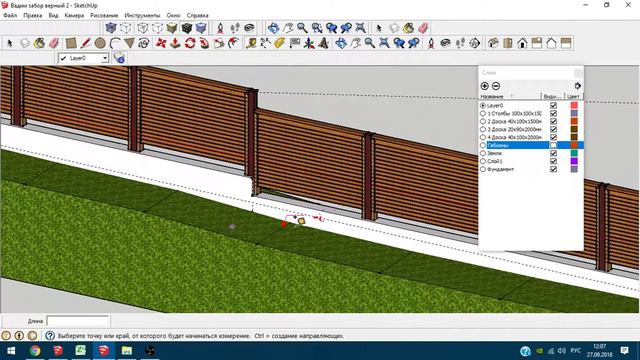Toggle visibility of Фундамент layer

(553, 169)
